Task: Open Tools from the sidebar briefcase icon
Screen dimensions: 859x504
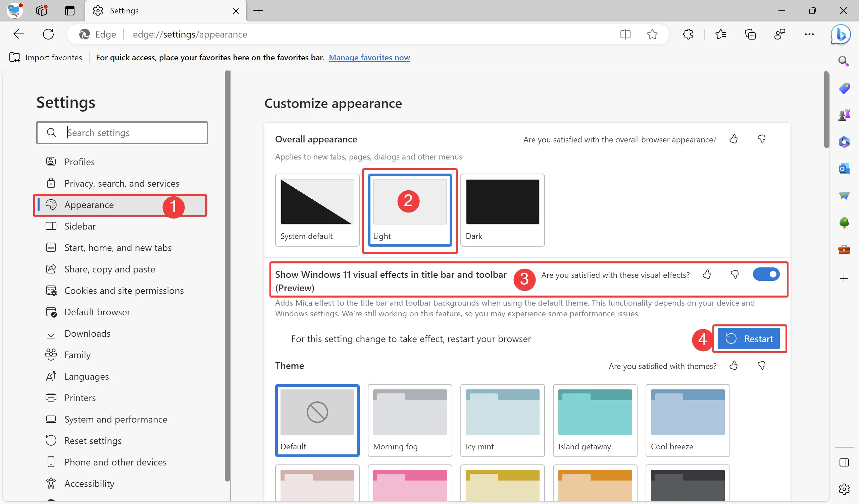Action: pyautogui.click(x=844, y=250)
